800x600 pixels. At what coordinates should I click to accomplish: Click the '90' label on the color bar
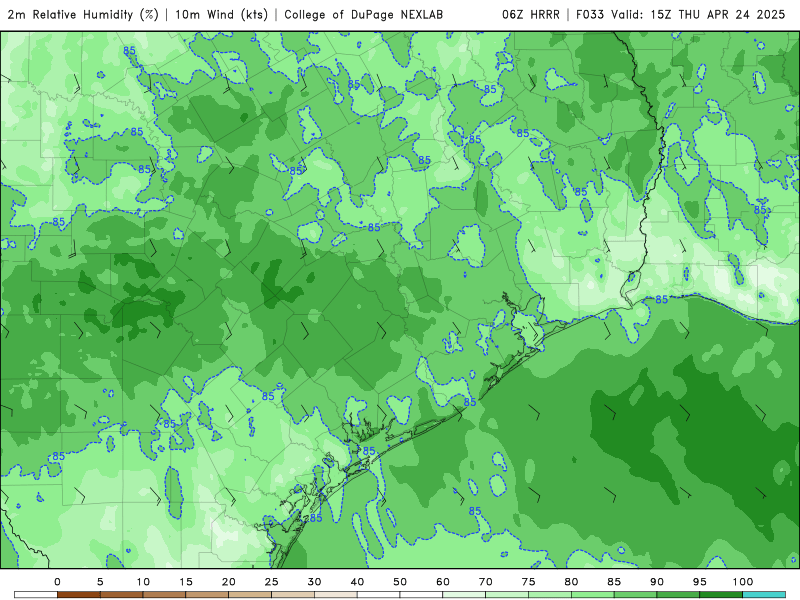tap(657, 582)
